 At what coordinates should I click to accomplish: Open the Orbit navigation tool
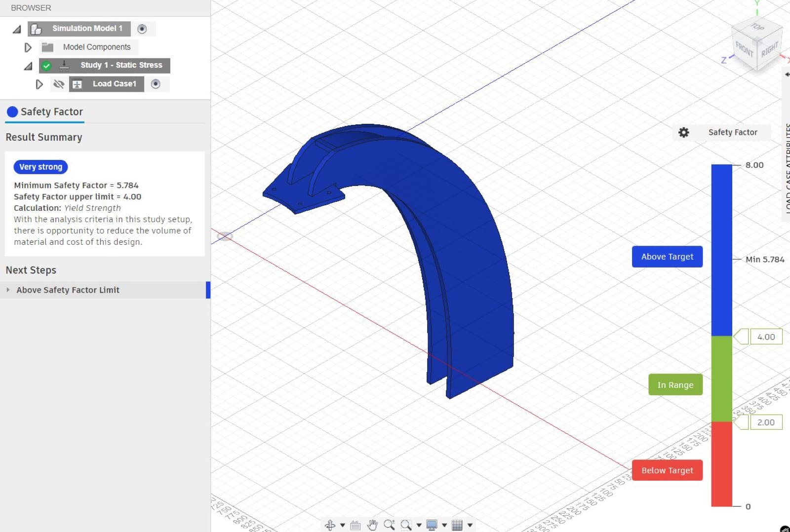tap(330, 525)
